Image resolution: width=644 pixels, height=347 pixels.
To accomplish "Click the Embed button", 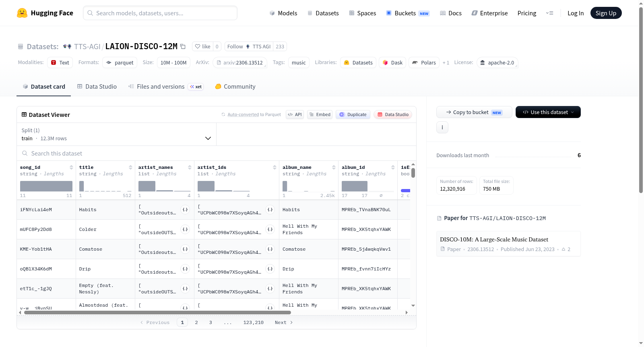I will 320,114.
